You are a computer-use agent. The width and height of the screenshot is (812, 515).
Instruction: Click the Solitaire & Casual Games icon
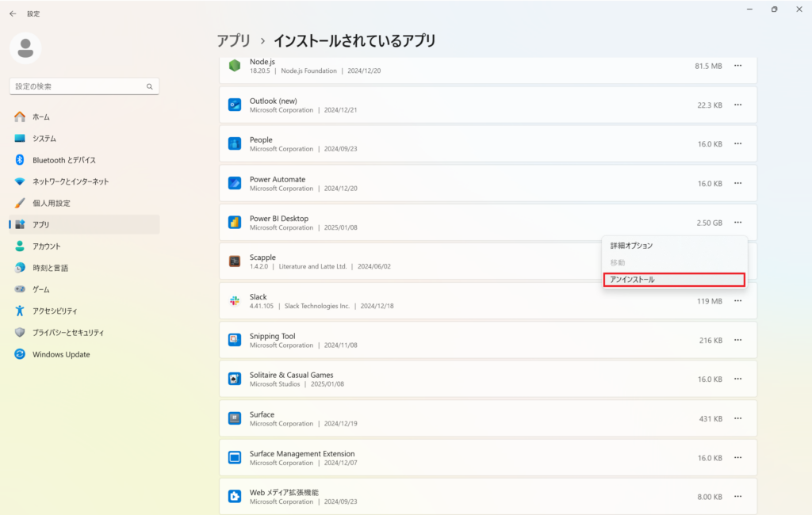click(235, 379)
